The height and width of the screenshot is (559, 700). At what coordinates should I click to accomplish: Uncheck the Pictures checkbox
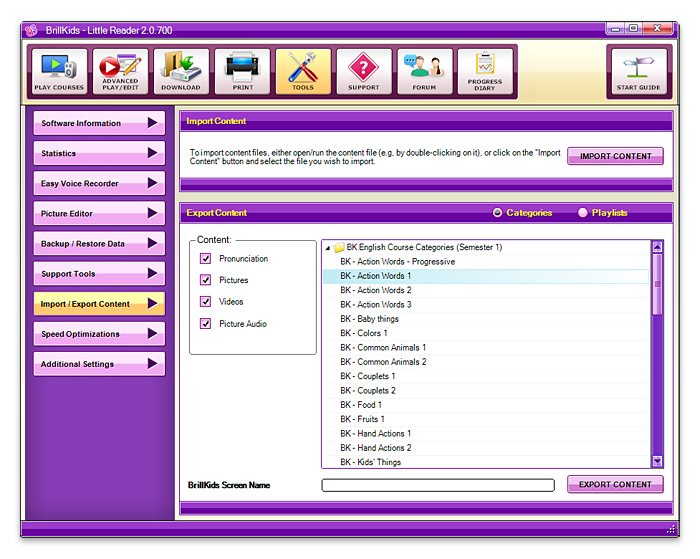(x=205, y=280)
